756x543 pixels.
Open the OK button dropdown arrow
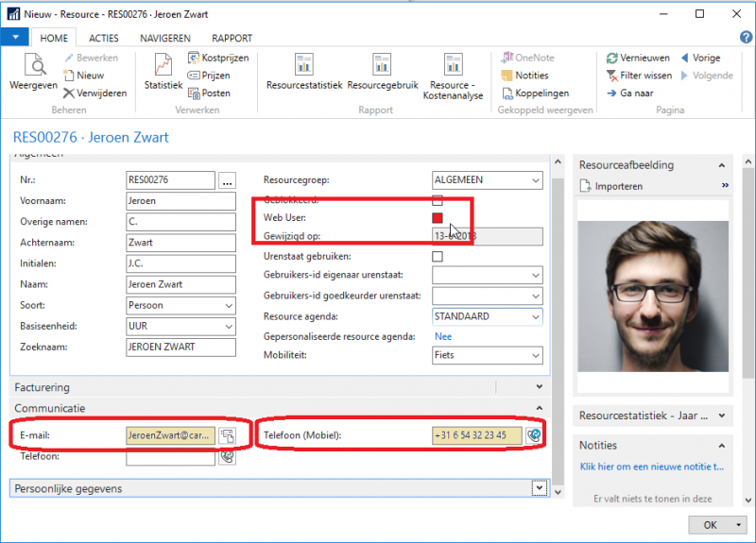739,525
